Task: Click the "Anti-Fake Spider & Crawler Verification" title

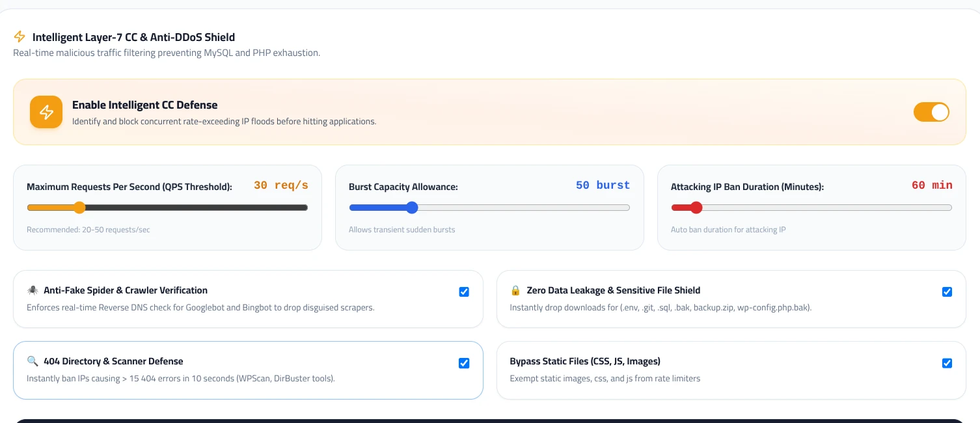Action: (126, 290)
